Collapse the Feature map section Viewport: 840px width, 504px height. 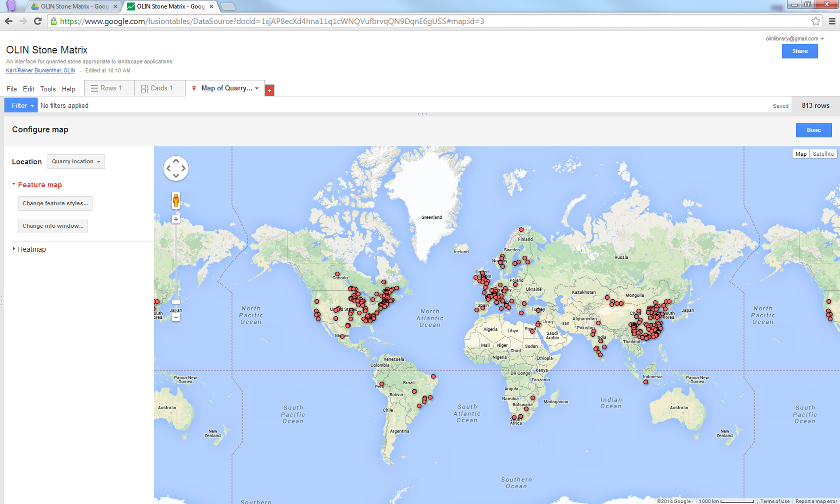click(x=37, y=185)
